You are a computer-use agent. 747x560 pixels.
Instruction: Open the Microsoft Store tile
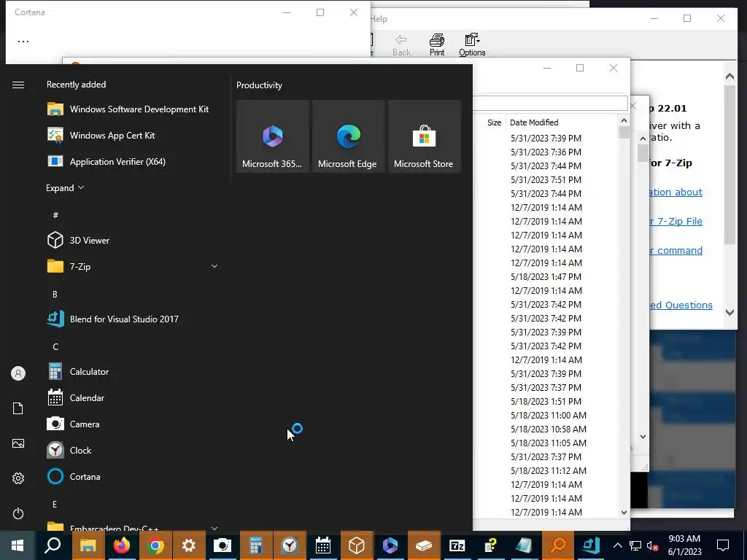[424, 136]
